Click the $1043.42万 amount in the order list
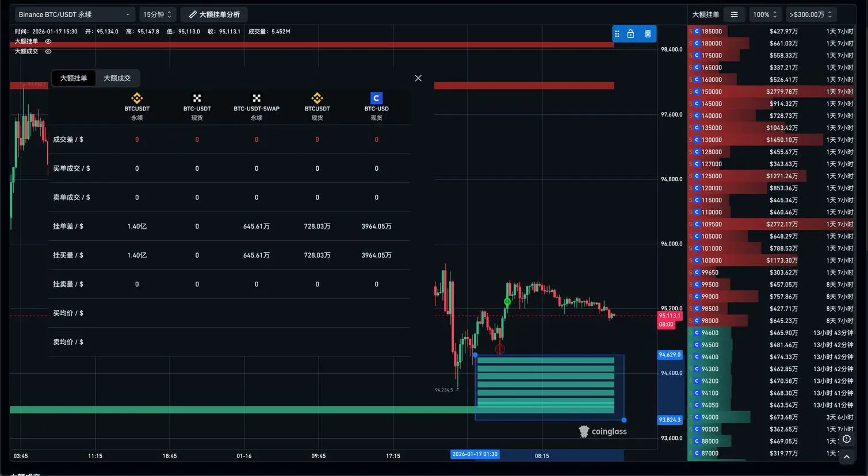 pyautogui.click(x=782, y=128)
